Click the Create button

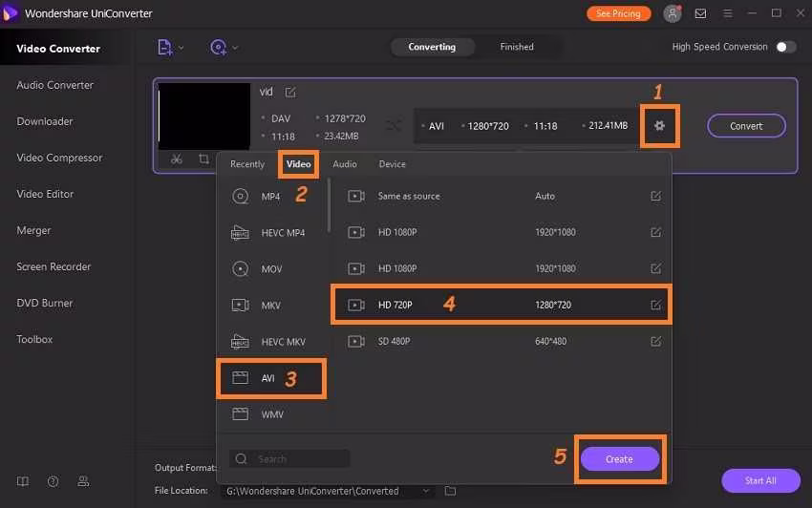point(619,459)
